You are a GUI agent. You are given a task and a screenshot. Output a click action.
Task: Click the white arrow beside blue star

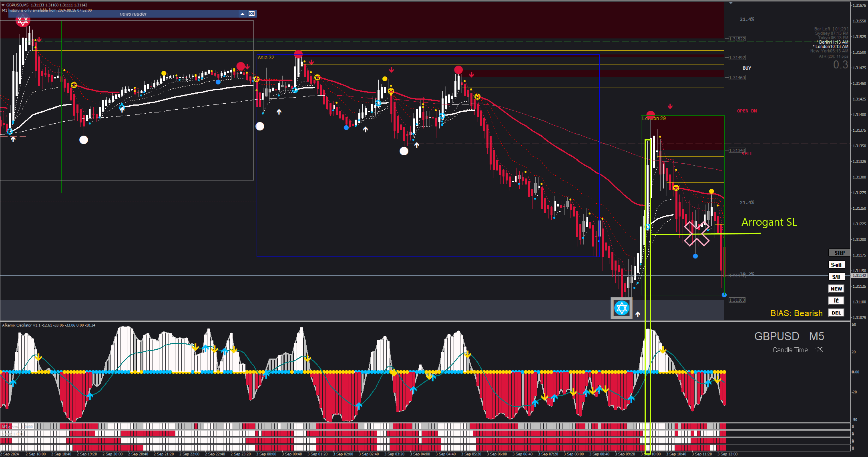(x=638, y=314)
